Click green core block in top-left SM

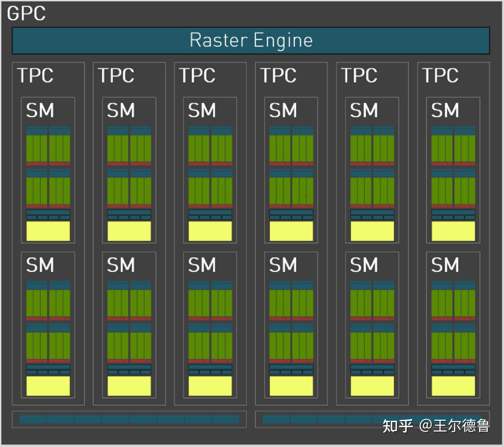tap(36, 148)
